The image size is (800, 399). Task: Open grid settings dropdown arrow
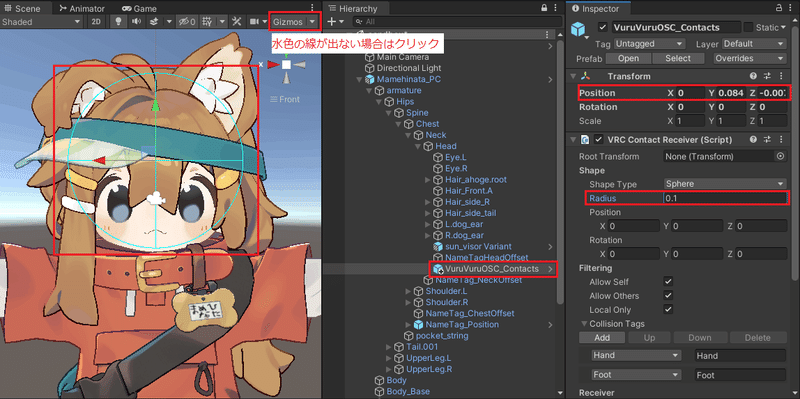coord(222,21)
